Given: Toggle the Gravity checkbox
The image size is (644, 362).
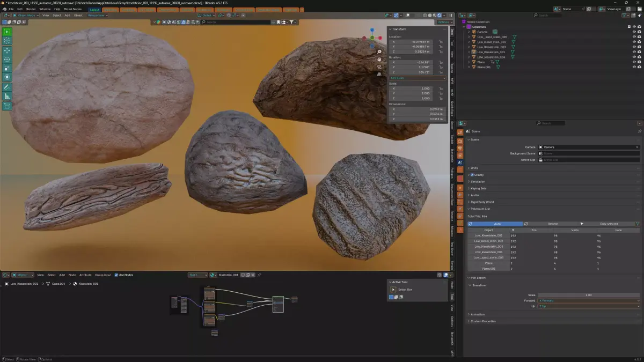Looking at the screenshot, I should (x=472, y=175).
